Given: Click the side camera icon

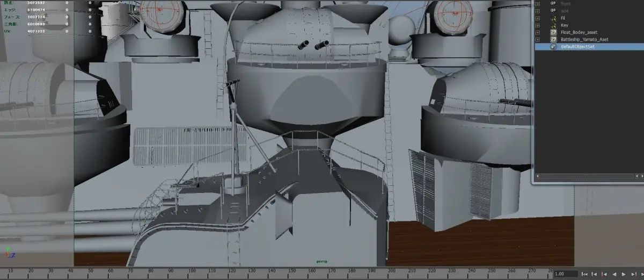Looking at the screenshot, I should point(553,11).
